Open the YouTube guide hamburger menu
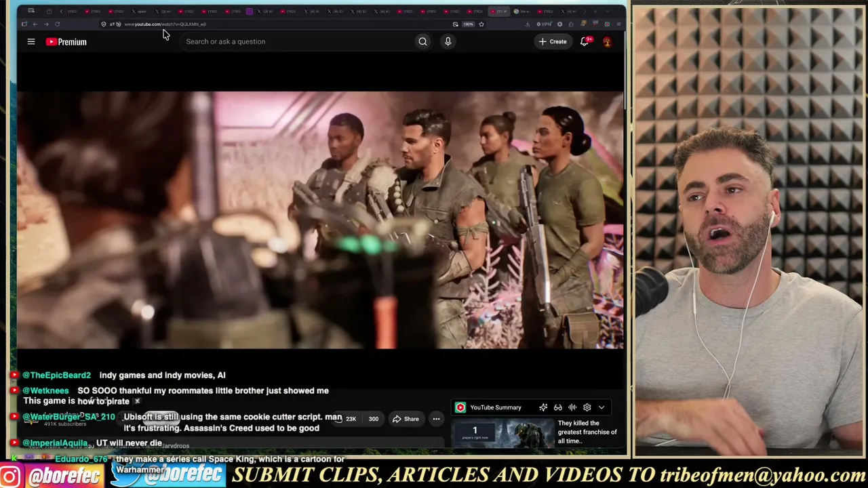 31,41
